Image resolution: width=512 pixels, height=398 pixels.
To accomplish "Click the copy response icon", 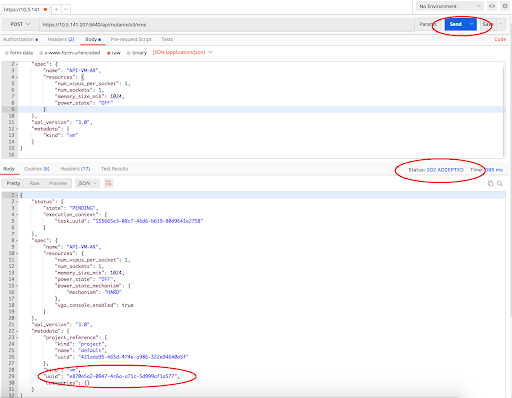I will coord(490,183).
